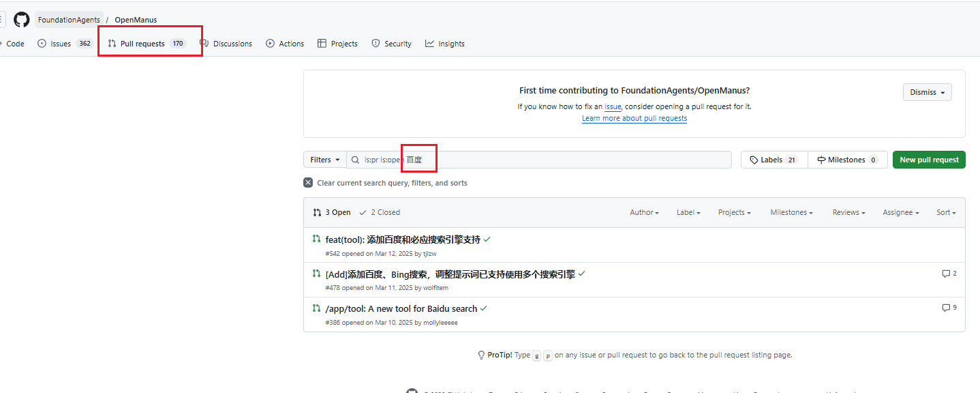Open the Issues tab
This screenshot has width=980, height=393.
65,44
